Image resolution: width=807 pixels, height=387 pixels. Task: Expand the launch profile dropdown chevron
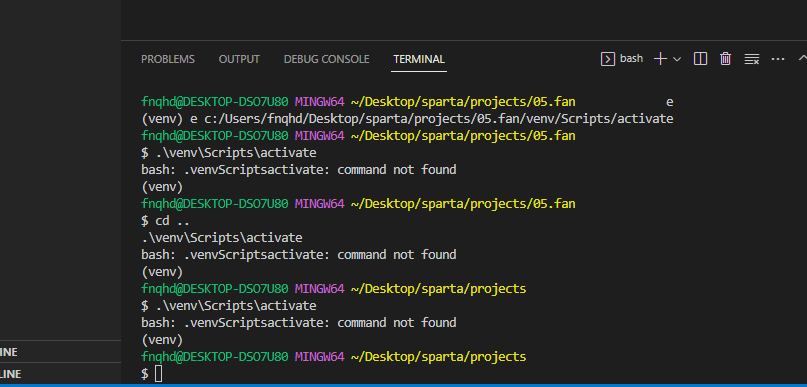pyautogui.click(x=677, y=59)
